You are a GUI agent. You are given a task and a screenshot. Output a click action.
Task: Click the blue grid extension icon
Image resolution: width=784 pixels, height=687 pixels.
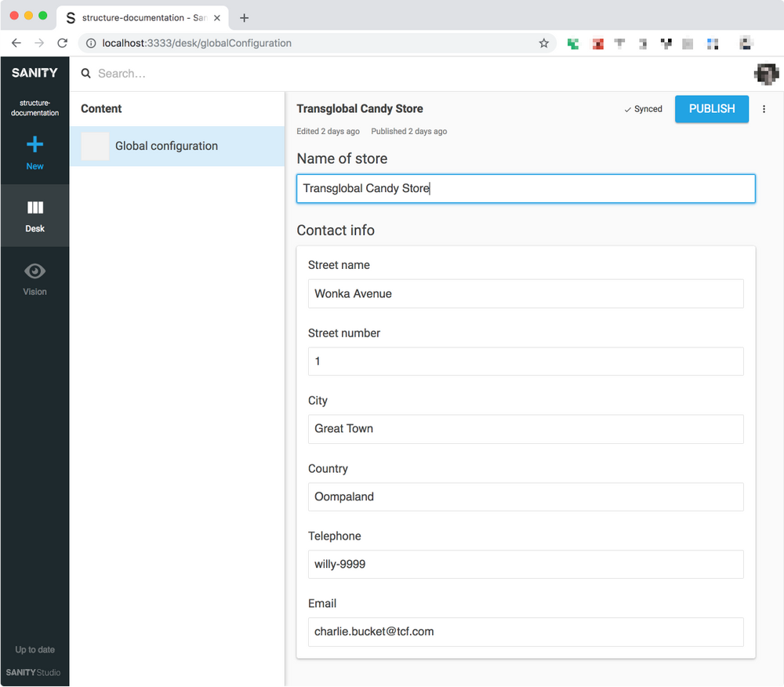point(713,44)
